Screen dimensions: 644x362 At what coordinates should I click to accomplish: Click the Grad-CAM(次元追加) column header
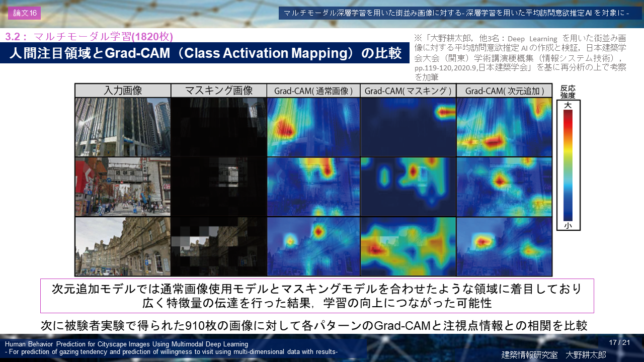504,91
